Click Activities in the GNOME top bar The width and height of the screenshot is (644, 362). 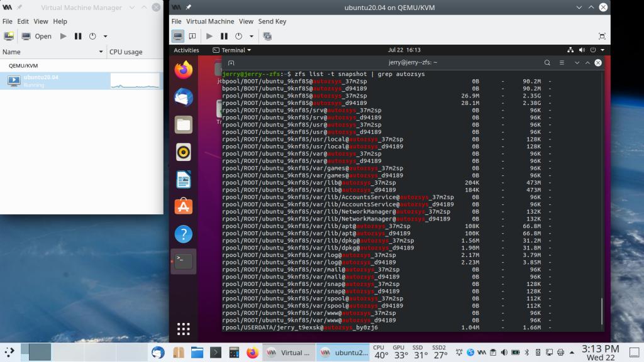tap(186, 50)
